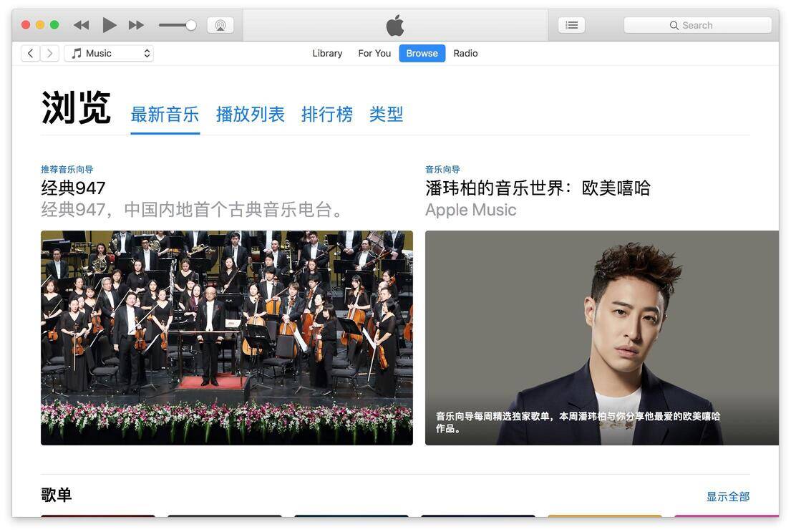Open the Radio tab
Image resolution: width=791 pixels, height=532 pixels.
(465, 54)
